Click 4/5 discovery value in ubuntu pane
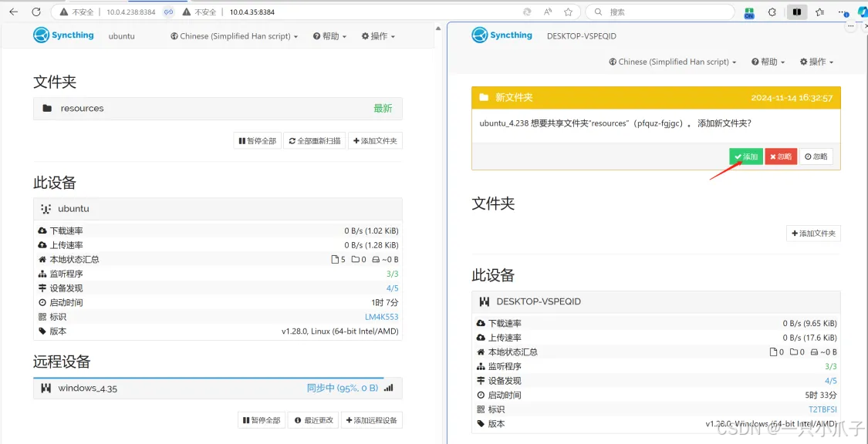 point(393,288)
